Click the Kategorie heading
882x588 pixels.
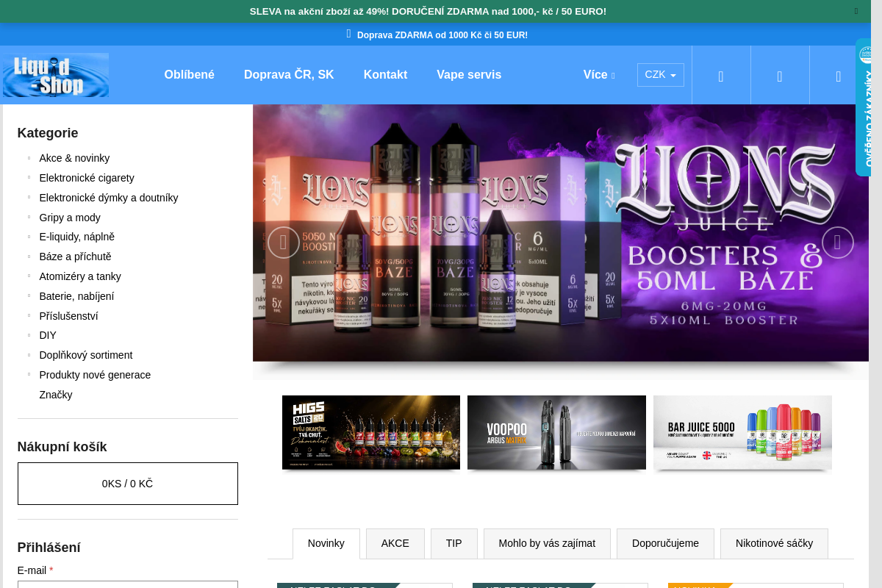click(48, 133)
